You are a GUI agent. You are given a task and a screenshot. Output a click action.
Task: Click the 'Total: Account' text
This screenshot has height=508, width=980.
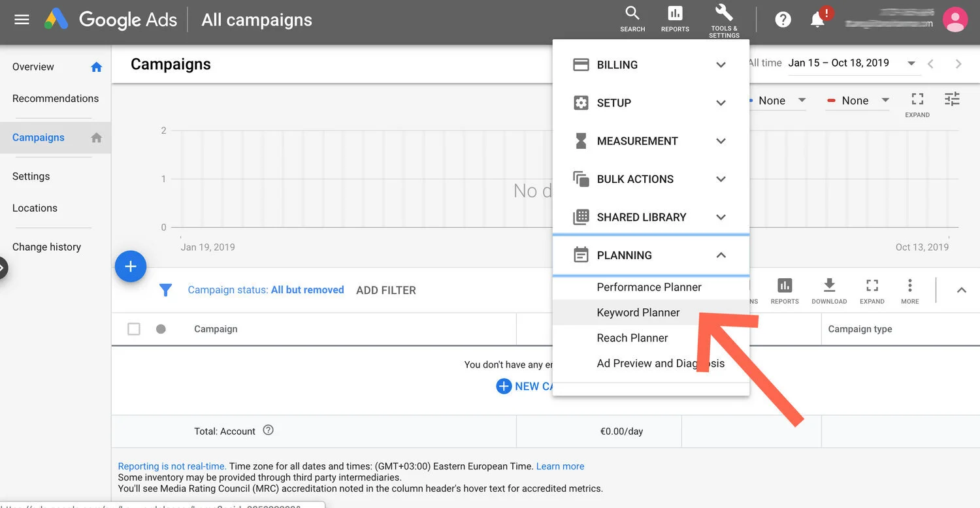pyautogui.click(x=225, y=432)
